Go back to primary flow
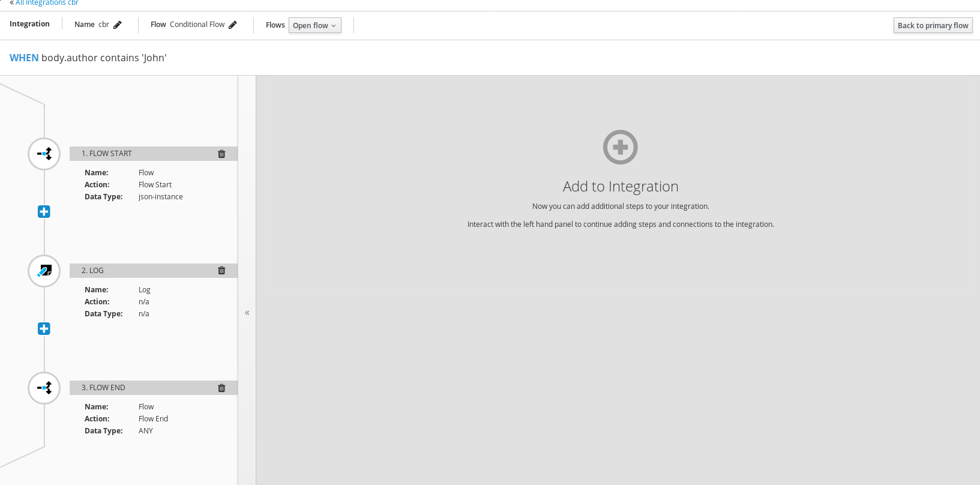 point(933,25)
